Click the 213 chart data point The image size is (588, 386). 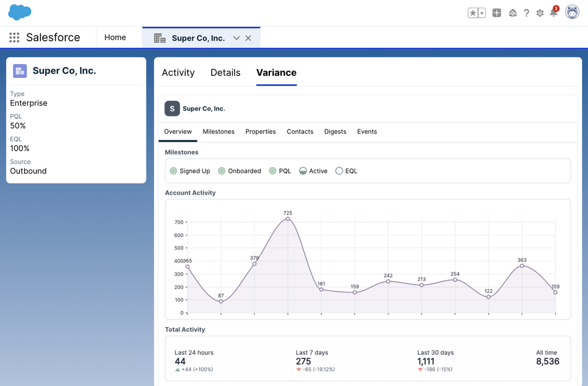point(422,285)
